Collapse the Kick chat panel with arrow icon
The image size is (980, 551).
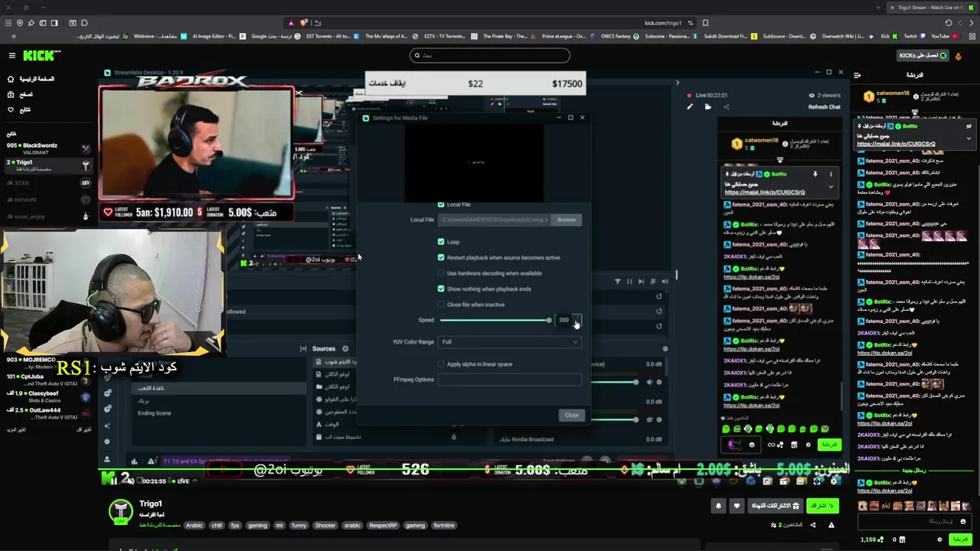point(857,75)
